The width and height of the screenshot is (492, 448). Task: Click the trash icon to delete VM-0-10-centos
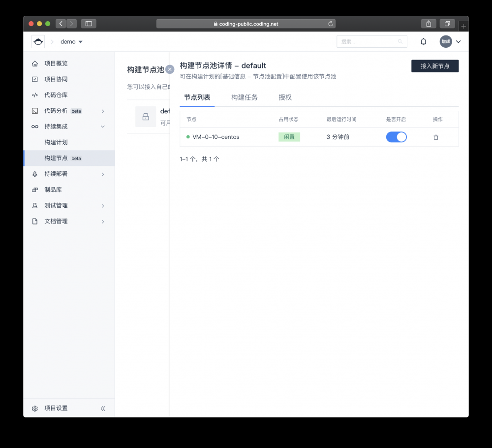click(x=436, y=137)
